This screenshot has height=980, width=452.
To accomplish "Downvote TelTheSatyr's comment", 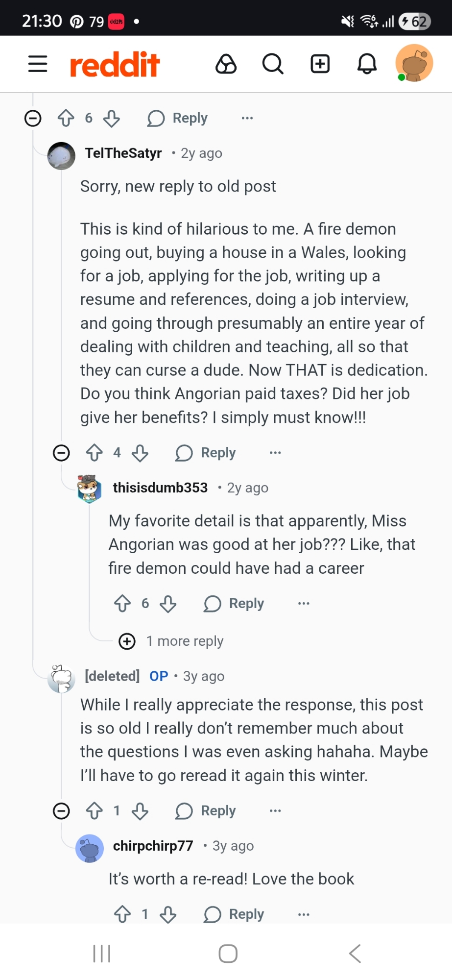I will [140, 453].
